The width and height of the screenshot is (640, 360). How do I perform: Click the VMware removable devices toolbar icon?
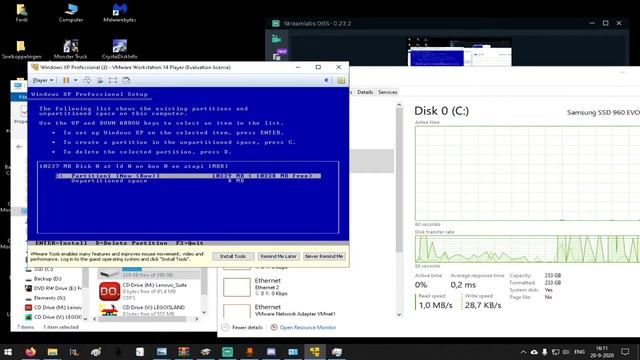100,80
